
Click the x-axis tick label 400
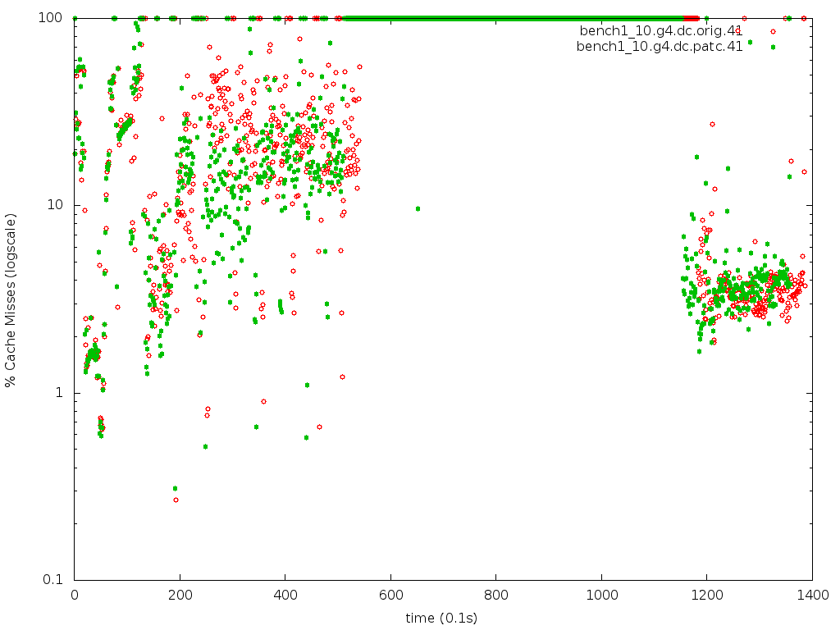coord(285,596)
